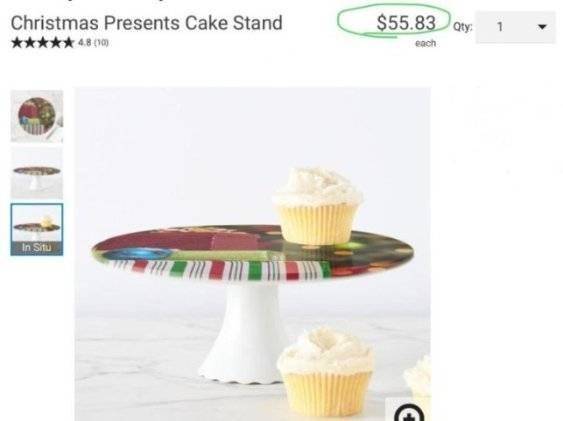Click the review count (10)
This screenshot has height=421, width=563.
click(x=101, y=43)
